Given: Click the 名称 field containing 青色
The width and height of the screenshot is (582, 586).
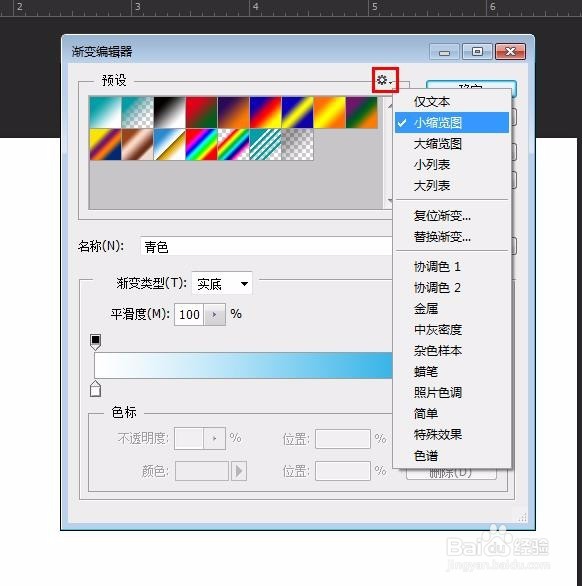Looking at the screenshot, I should 266,247.
